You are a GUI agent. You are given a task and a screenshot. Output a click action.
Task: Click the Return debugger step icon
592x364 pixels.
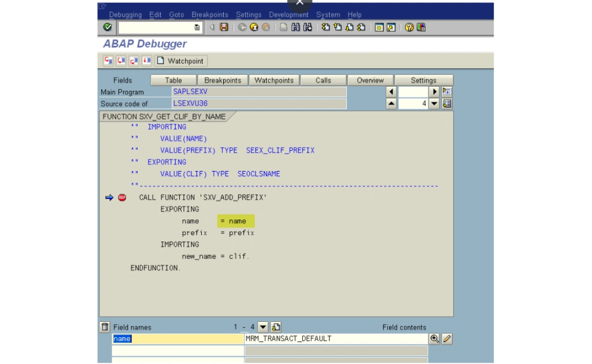coord(134,61)
